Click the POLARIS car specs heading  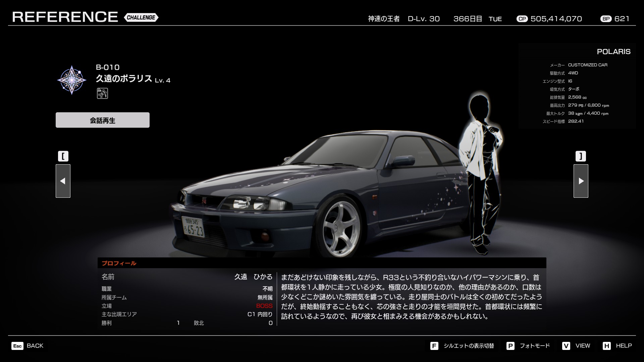coord(613,52)
